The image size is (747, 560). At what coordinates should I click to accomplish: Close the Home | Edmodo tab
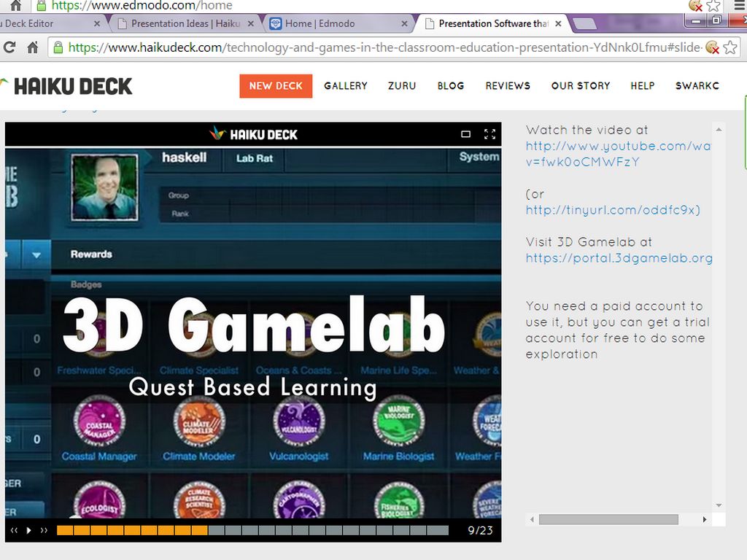[x=405, y=24]
